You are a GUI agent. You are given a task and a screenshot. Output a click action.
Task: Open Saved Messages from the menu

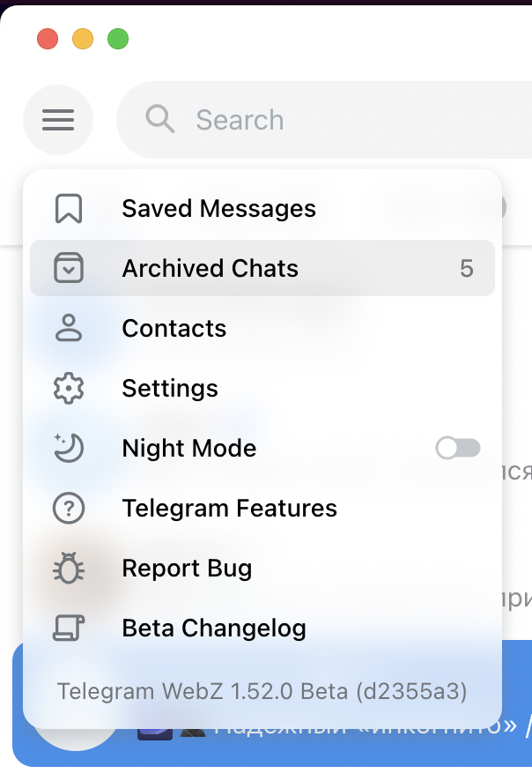point(218,209)
